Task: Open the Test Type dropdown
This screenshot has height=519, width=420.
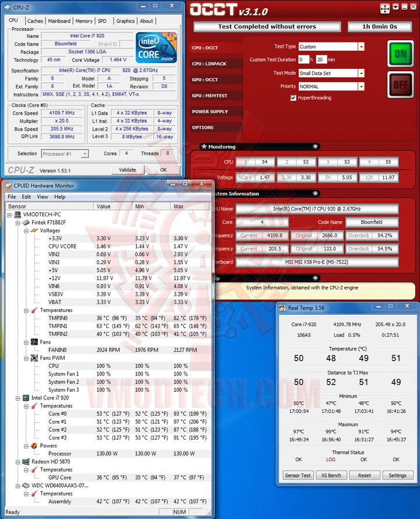Action: 361,47
